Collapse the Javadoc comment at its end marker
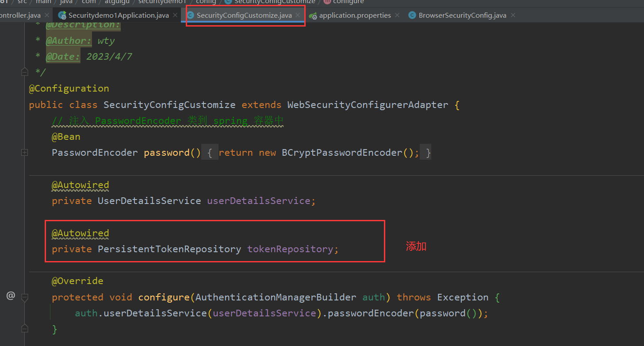 [24, 72]
